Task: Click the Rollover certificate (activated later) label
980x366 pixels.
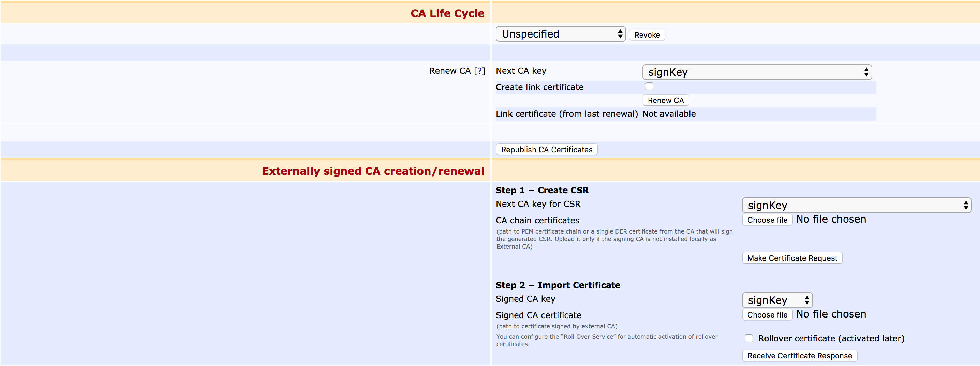Action: point(831,338)
